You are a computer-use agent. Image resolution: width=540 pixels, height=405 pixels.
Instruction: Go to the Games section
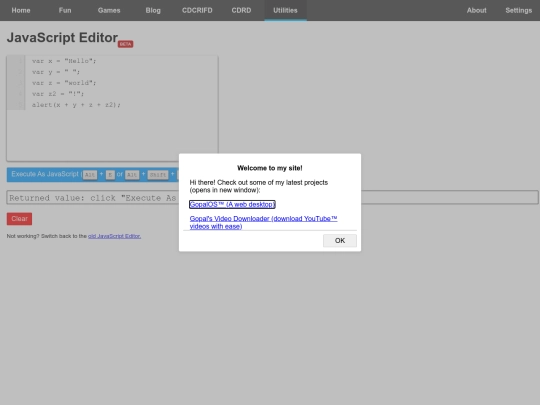click(x=109, y=10)
